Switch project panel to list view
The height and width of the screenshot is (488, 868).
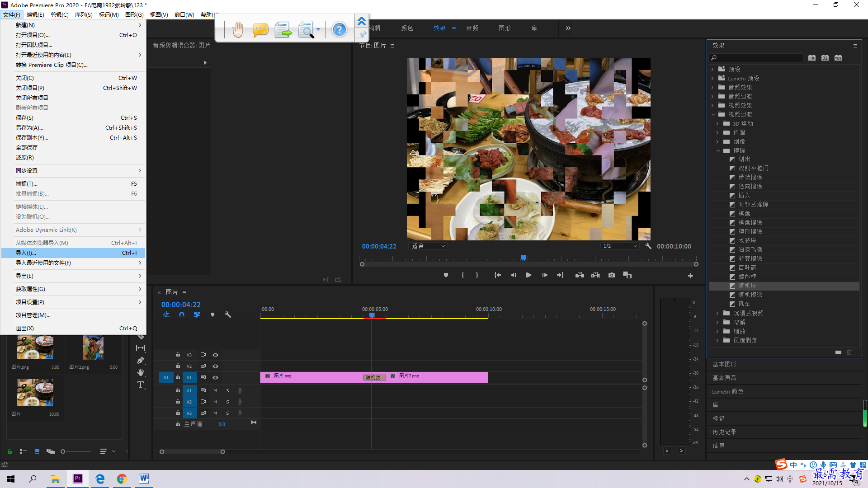coord(24,451)
